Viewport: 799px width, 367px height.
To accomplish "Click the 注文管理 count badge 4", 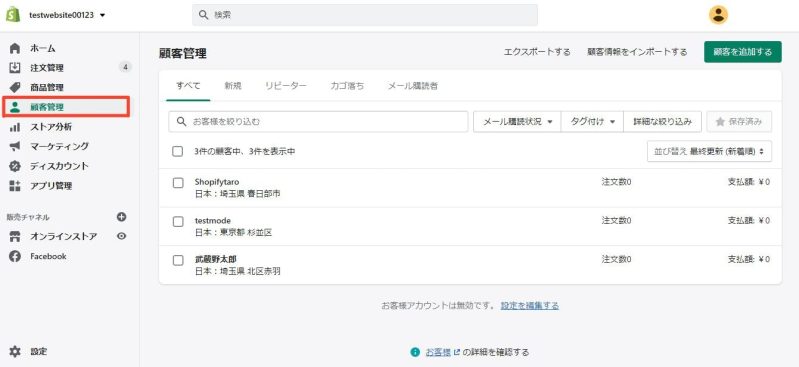I will point(125,67).
